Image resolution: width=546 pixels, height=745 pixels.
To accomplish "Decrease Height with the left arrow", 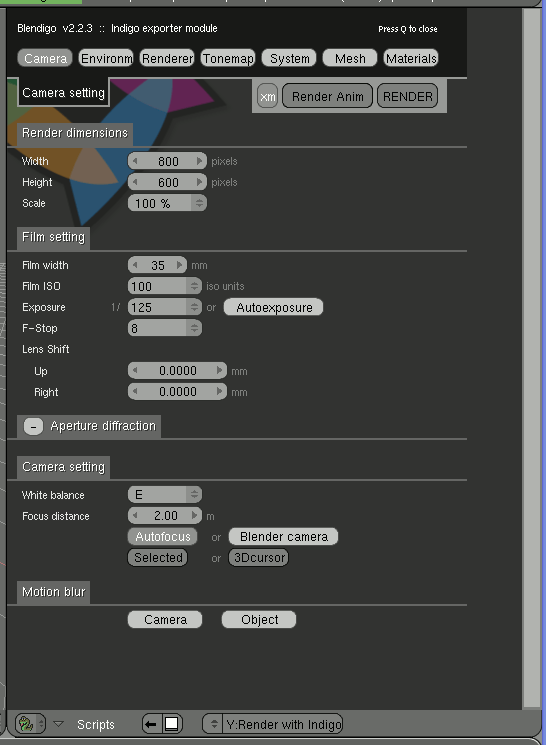I will pyautogui.click(x=135, y=182).
